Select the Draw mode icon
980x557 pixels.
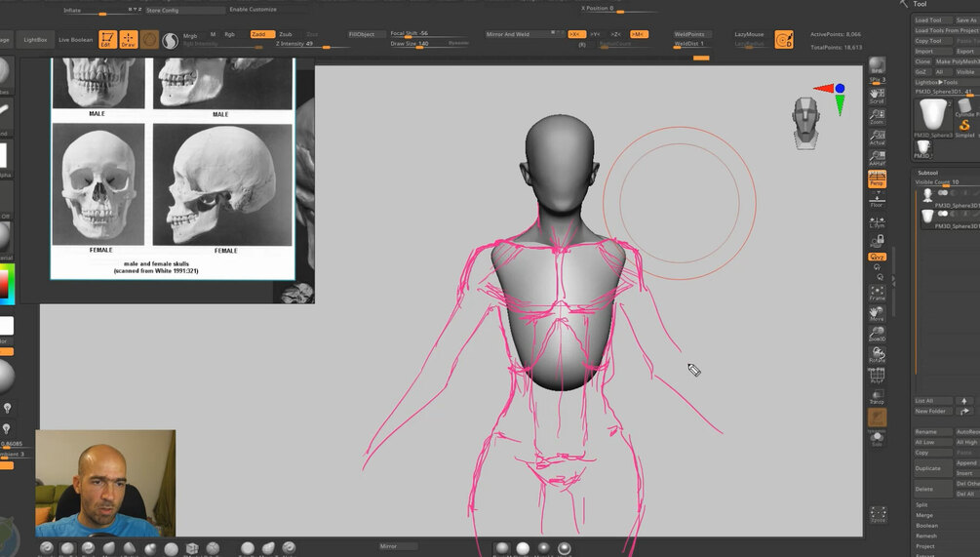click(128, 39)
